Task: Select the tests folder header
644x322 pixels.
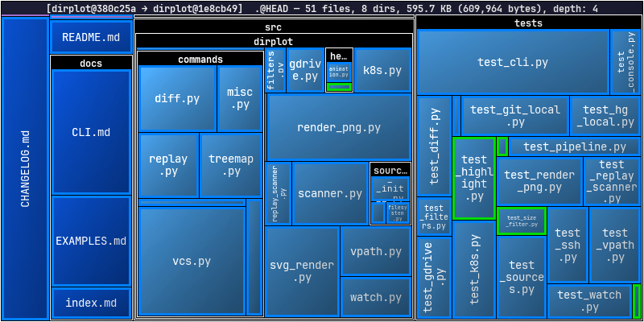Action: (528, 23)
